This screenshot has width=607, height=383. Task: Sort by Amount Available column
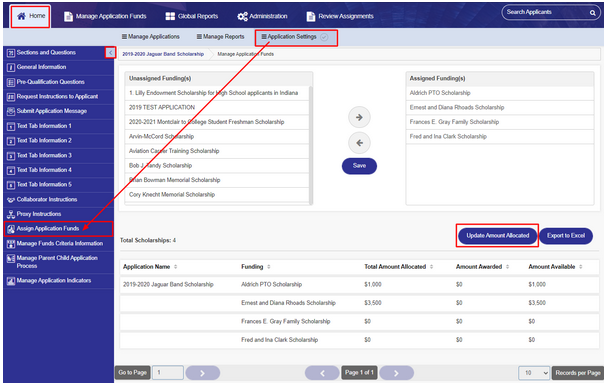click(581, 267)
